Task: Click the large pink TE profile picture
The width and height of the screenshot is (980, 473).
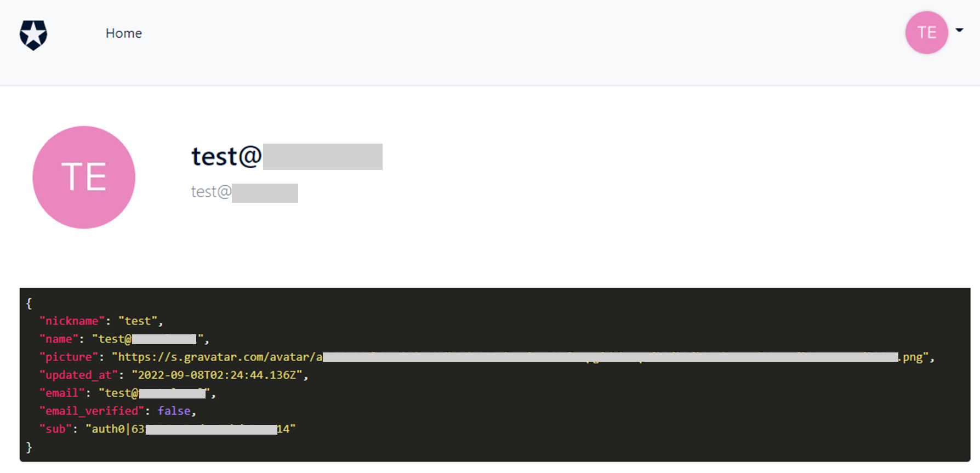Action: point(84,177)
